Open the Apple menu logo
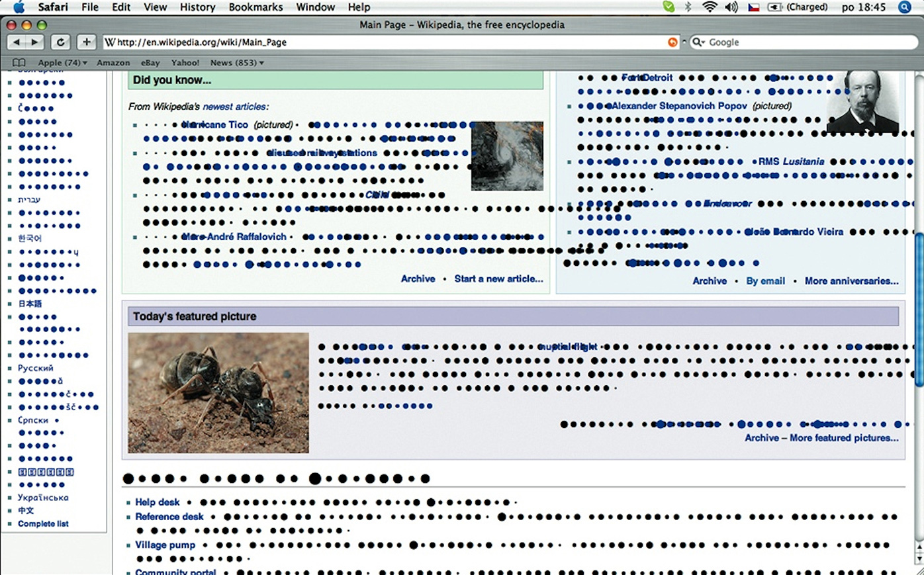This screenshot has height=575, width=924. 19,7
